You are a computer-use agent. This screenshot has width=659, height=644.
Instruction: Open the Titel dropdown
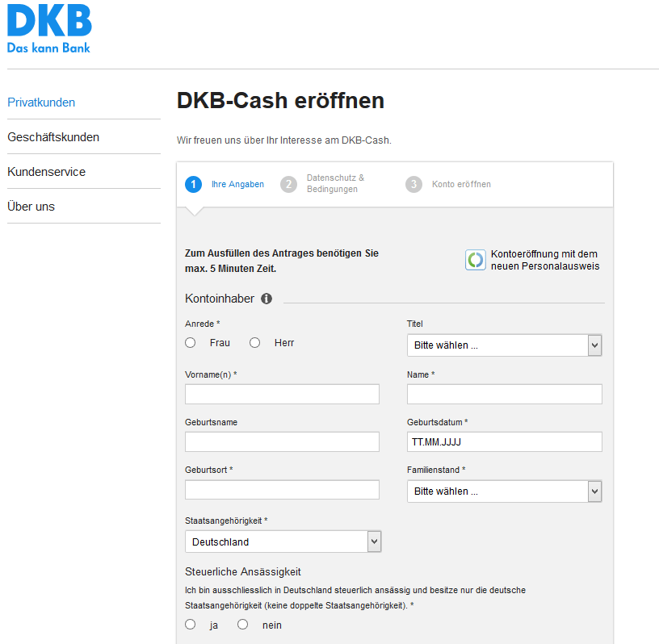[504, 345]
